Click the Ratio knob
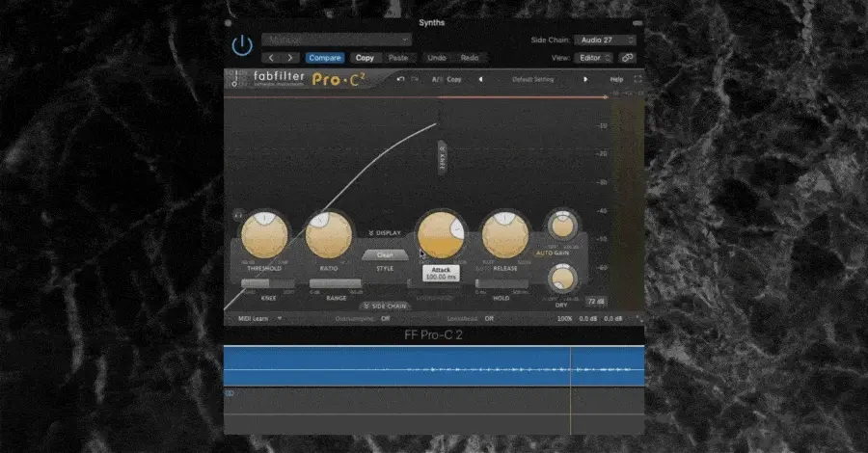868x453 pixels. [329, 235]
